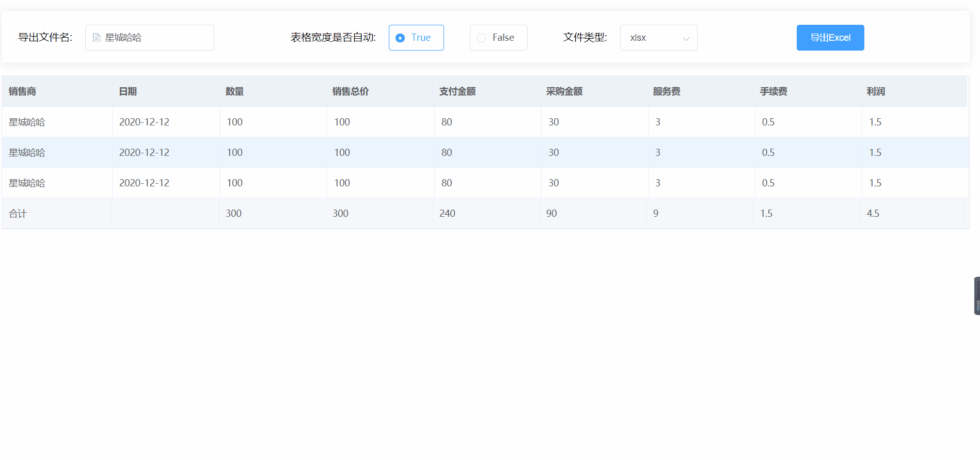
Task: Click the 销售总价 column header
Action: (351, 91)
